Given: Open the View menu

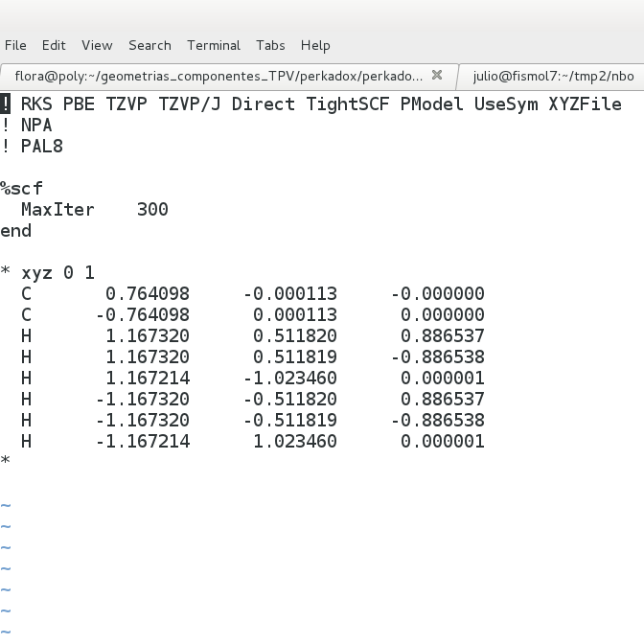Looking at the screenshot, I should tap(97, 45).
